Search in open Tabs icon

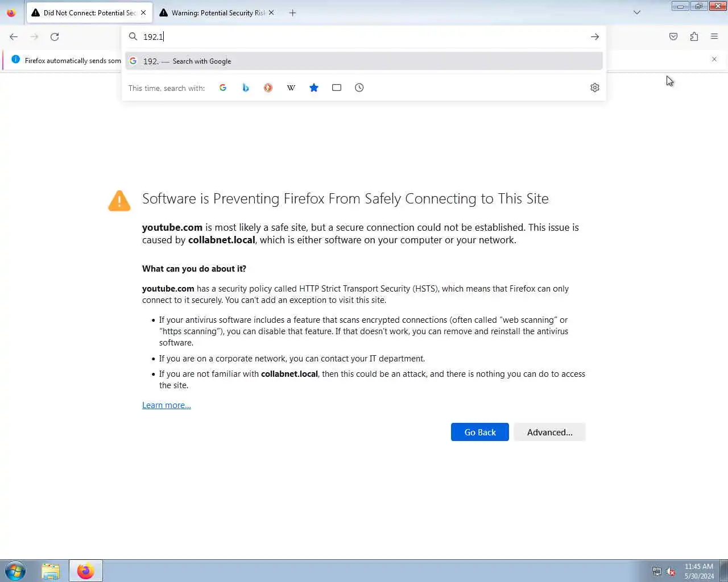coord(337,88)
